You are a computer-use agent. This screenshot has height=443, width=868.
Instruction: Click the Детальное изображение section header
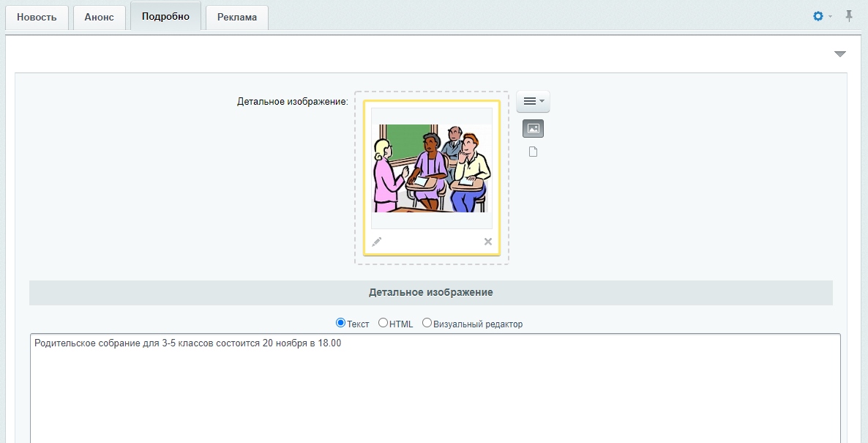click(x=430, y=292)
